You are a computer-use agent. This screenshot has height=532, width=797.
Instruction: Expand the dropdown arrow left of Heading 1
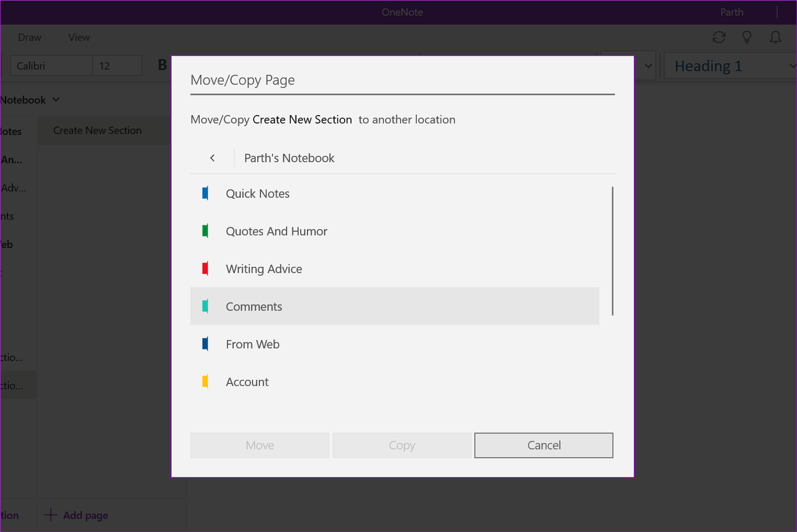[648, 66]
